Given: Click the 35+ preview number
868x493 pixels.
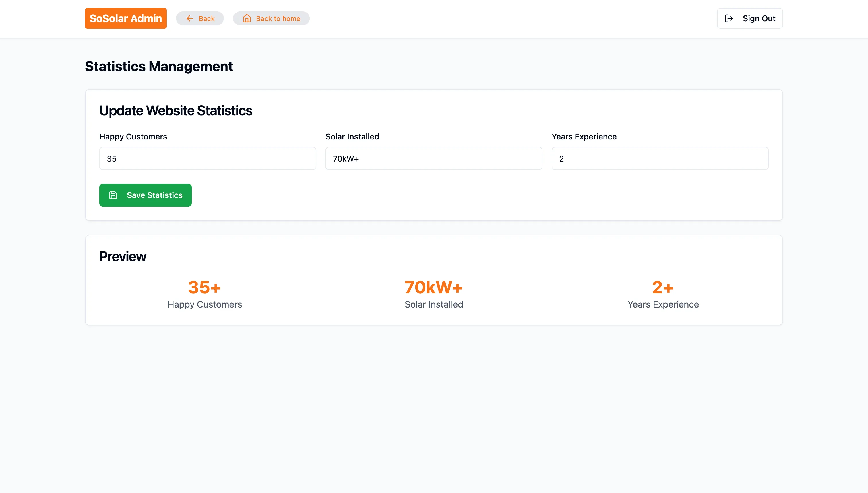Looking at the screenshot, I should click(x=205, y=287).
